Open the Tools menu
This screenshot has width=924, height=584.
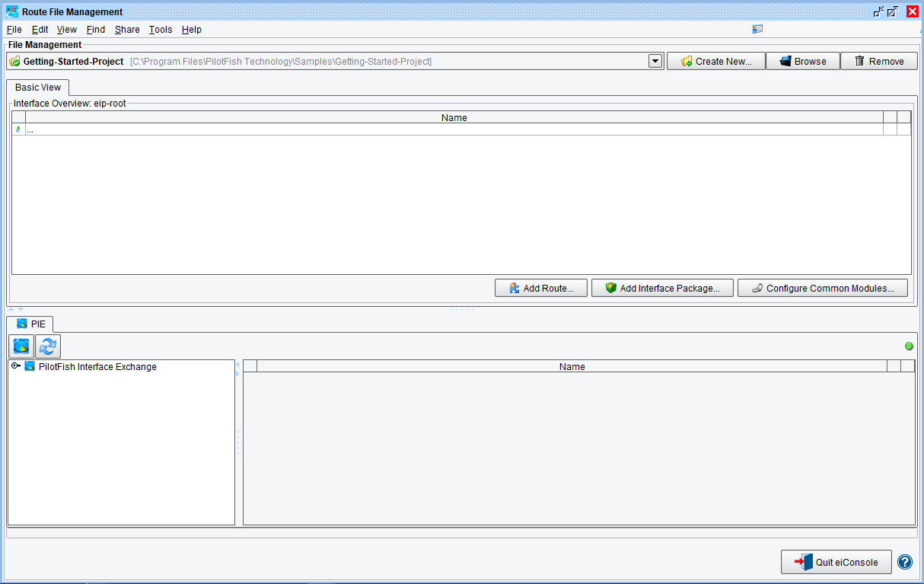[x=160, y=30]
